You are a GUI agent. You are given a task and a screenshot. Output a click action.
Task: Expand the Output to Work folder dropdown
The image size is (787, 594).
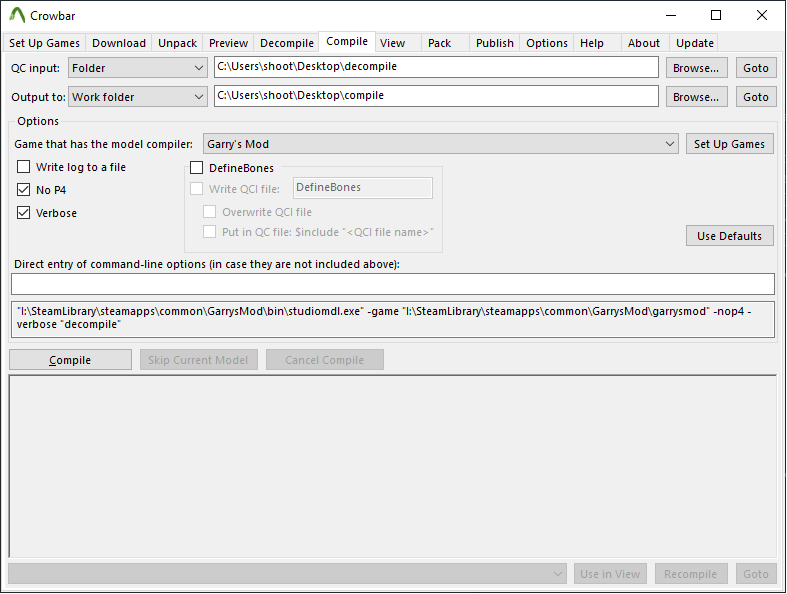138,97
